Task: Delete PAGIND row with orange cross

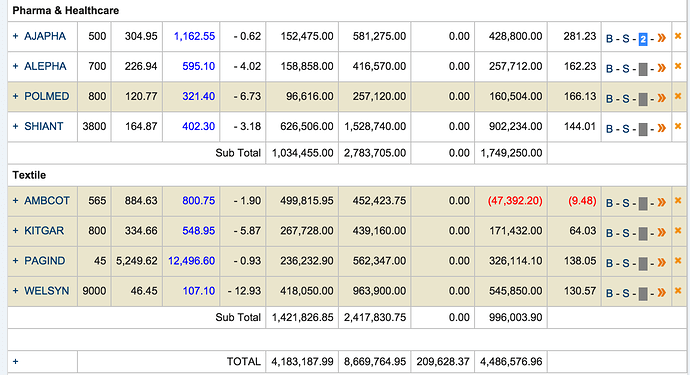Action: click(678, 261)
